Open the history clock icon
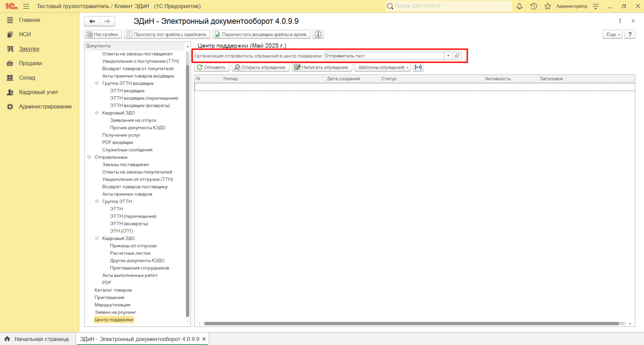This screenshot has width=644, height=345. point(534,6)
